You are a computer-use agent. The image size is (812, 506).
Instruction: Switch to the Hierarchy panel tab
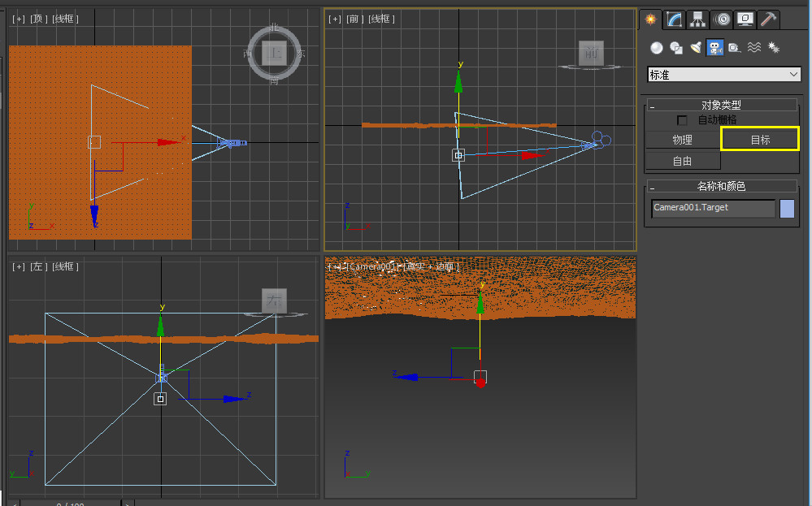(697, 19)
